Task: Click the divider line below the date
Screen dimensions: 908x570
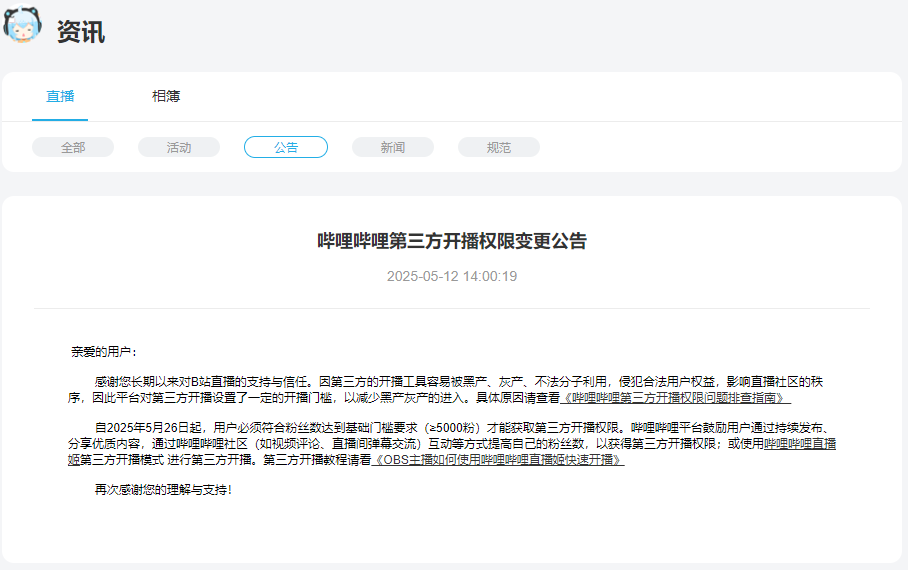Action: pyautogui.click(x=452, y=308)
